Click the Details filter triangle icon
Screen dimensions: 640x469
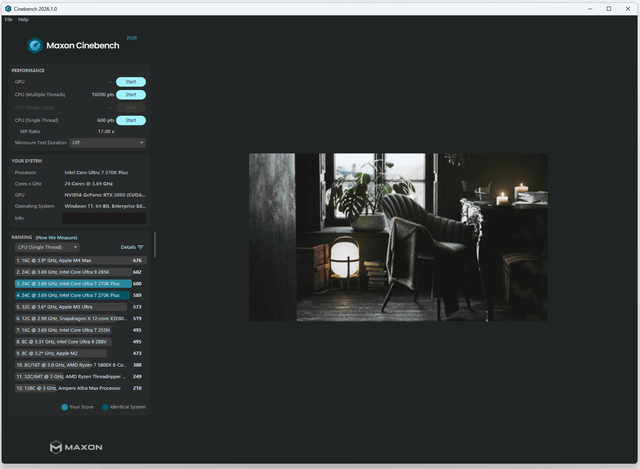tap(141, 246)
